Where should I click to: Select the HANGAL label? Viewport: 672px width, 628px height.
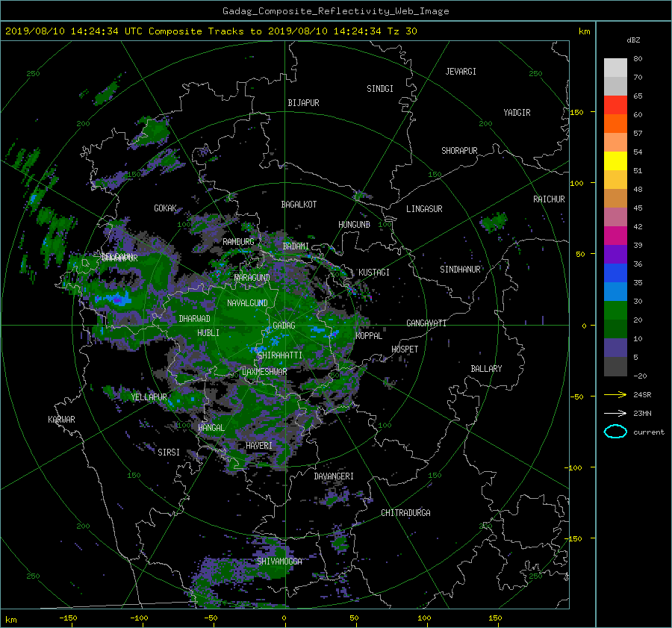pos(211,428)
